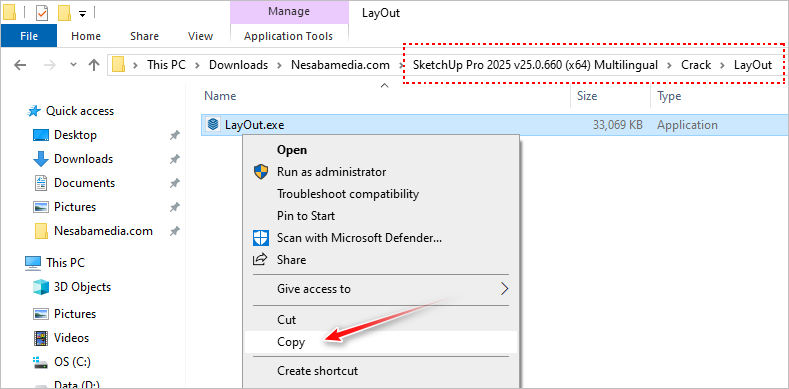Click the 3D Objects cube icon
The height and width of the screenshot is (389, 789).
tap(40, 287)
